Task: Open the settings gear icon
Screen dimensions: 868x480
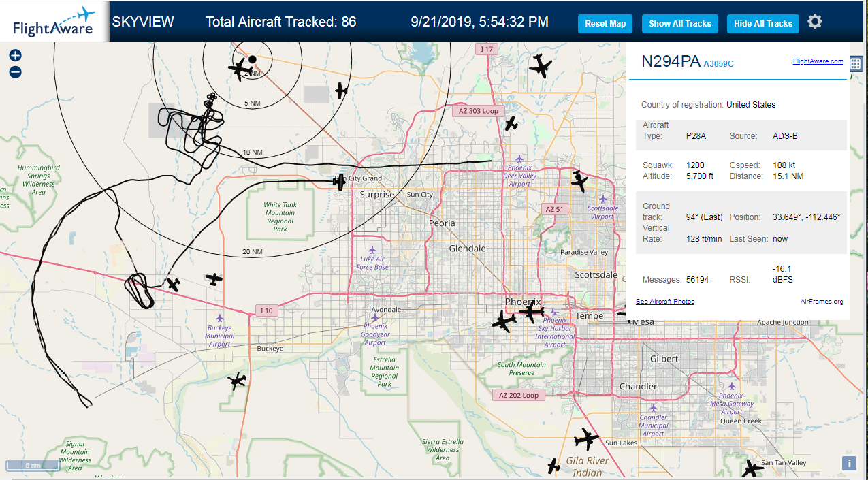Action: (x=815, y=22)
